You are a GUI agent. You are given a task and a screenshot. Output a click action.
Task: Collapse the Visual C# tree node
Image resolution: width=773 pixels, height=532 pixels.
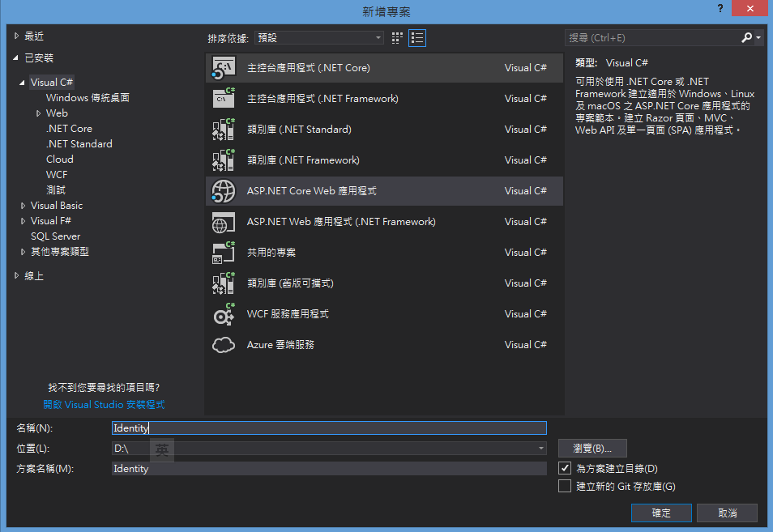coord(22,83)
